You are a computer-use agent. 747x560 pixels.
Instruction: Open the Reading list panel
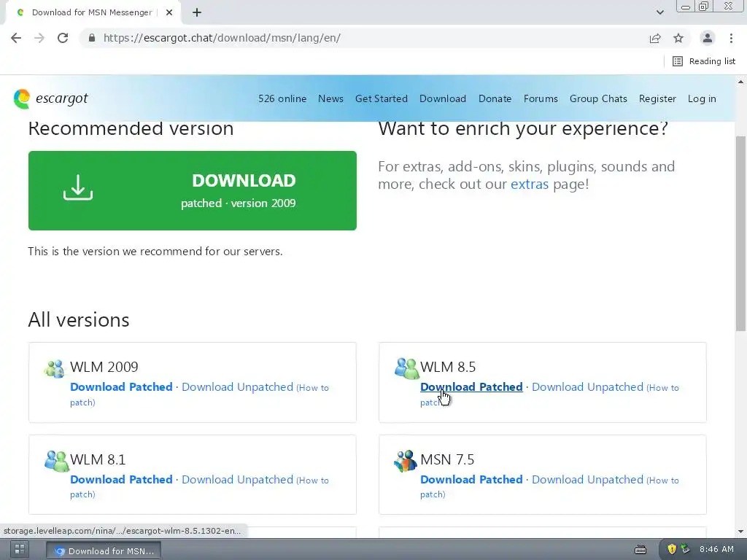[704, 61]
